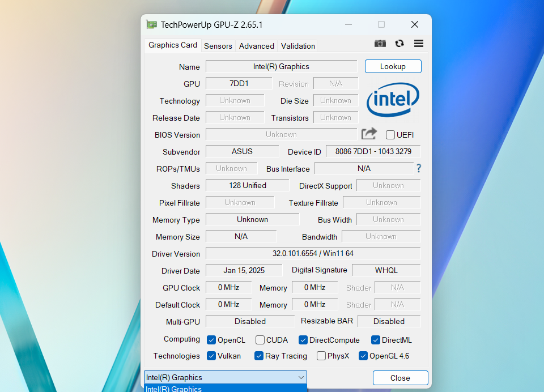Click the Digital Signature WHQL field
Image resolution: width=544 pixels, height=392 pixels.
click(x=386, y=270)
